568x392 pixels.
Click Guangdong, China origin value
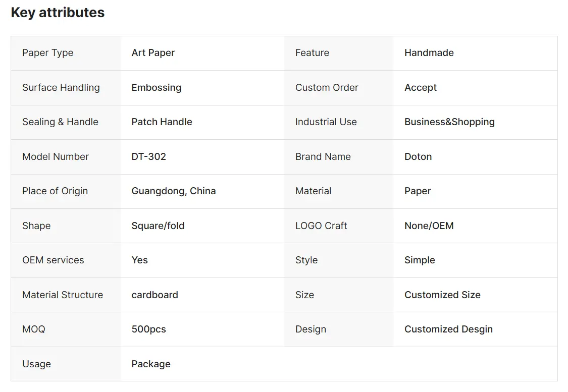click(174, 191)
